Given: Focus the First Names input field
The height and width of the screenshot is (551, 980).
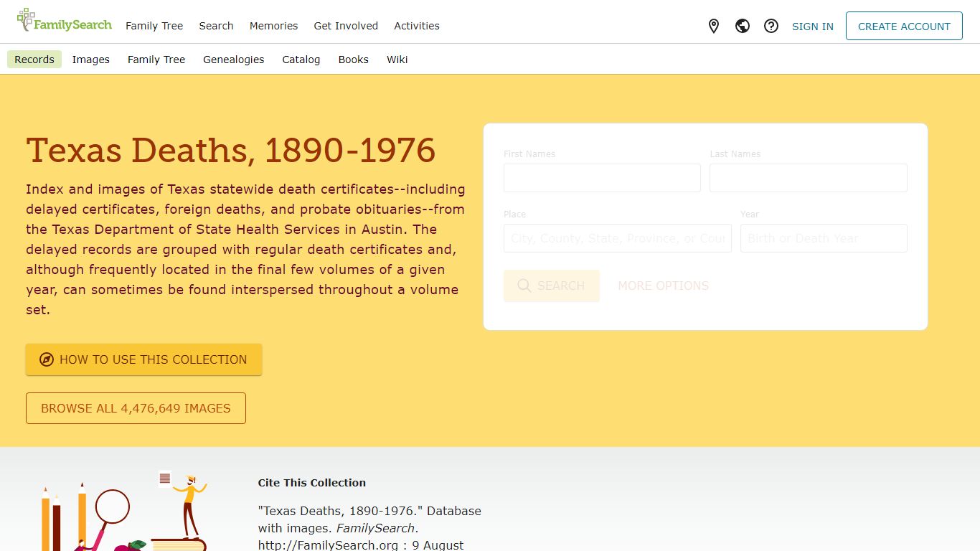Looking at the screenshot, I should coord(602,178).
